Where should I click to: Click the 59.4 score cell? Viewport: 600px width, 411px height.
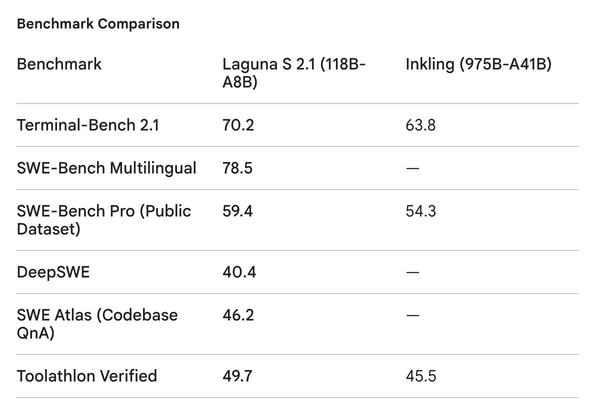(x=237, y=211)
